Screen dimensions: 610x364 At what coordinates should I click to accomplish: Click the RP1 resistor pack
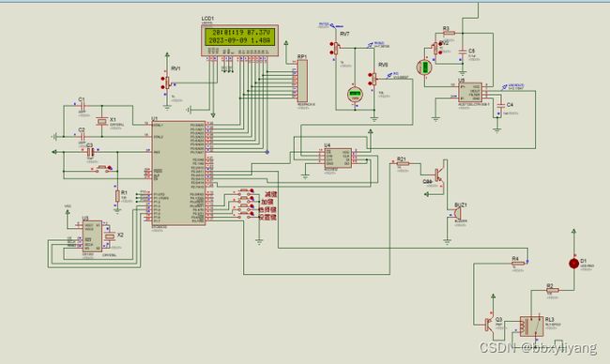pos(302,81)
